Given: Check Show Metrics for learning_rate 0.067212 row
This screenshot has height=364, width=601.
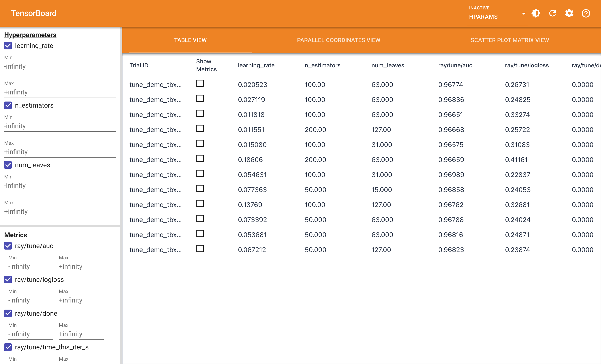Looking at the screenshot, I should click(x=200, y=249).
